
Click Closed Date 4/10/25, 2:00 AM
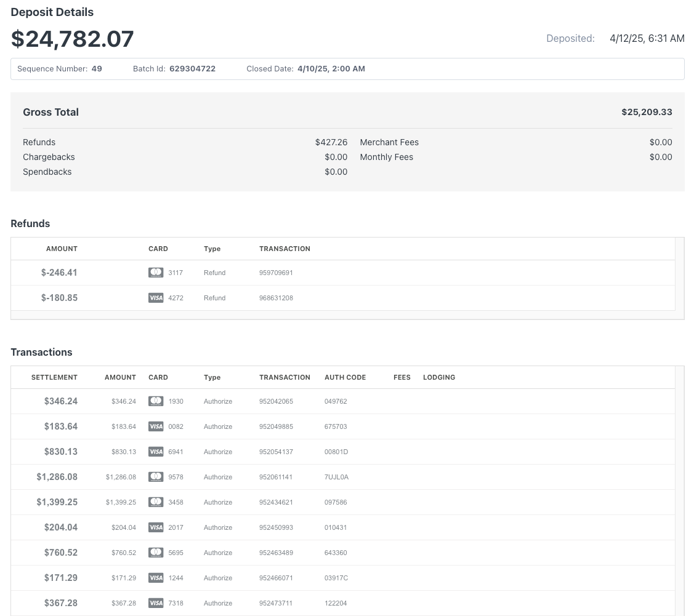coord(331,68)
